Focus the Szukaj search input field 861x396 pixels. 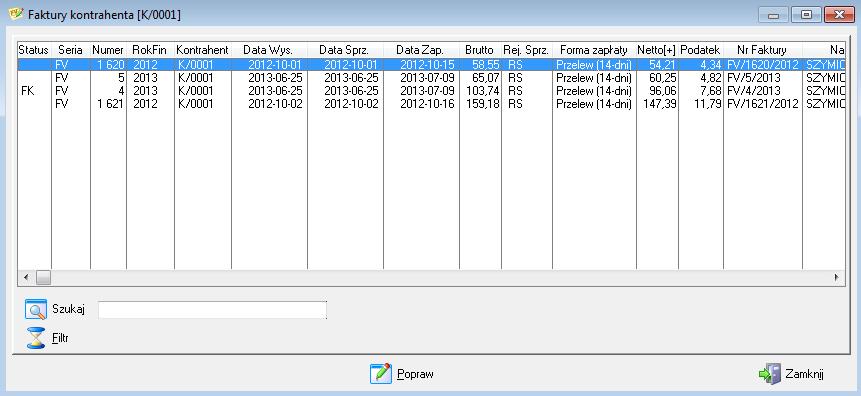213,310
